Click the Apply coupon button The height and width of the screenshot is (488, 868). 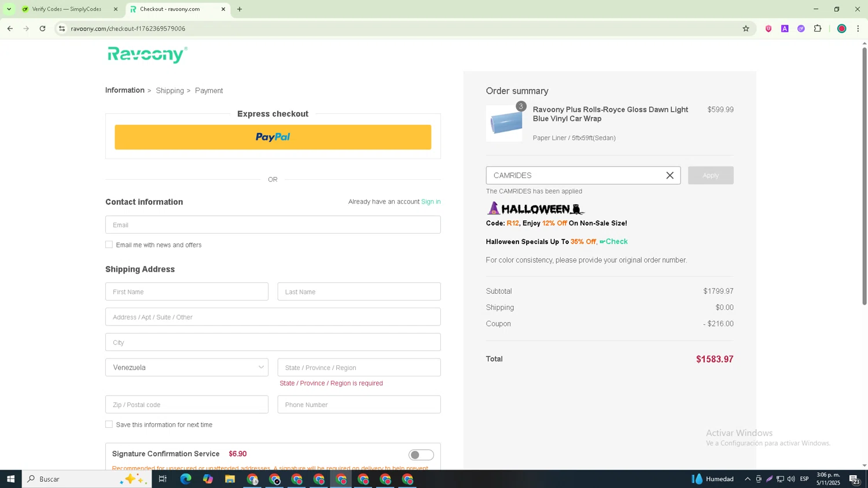(x=711, y=175)
